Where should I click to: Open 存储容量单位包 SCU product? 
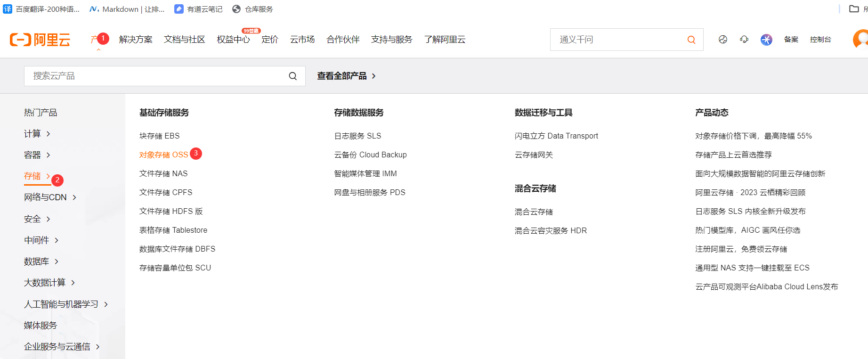(x=175, y=268)
